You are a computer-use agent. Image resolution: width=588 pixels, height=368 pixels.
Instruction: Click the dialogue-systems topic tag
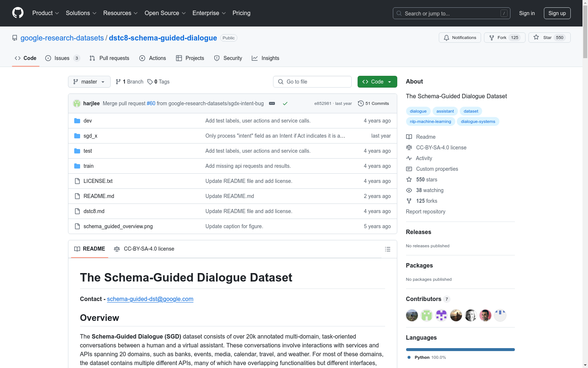pos(478,121)
